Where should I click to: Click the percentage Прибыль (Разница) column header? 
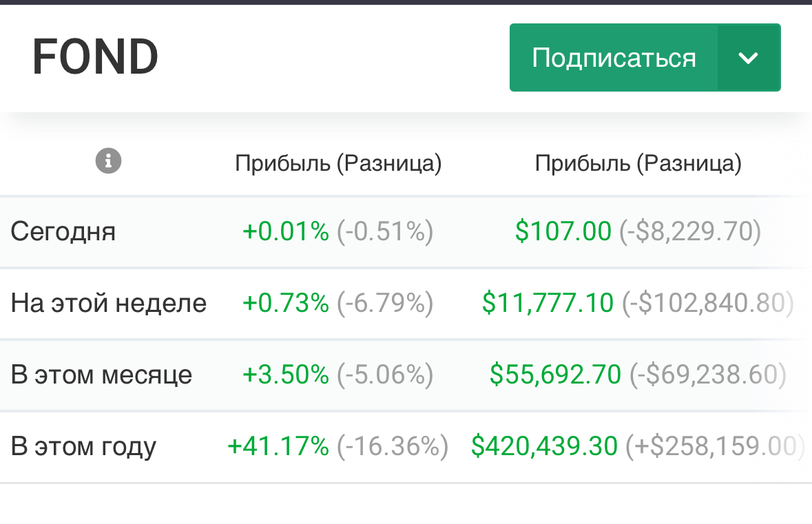coord(338,163)
